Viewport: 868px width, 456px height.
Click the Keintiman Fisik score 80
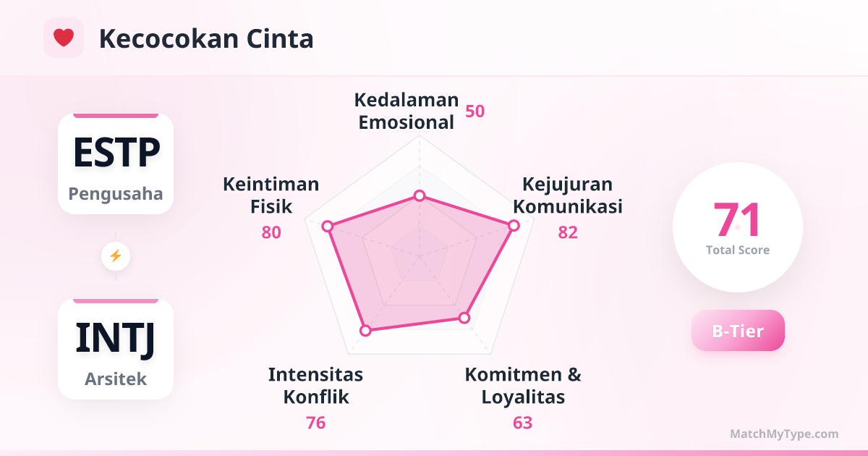271,232
